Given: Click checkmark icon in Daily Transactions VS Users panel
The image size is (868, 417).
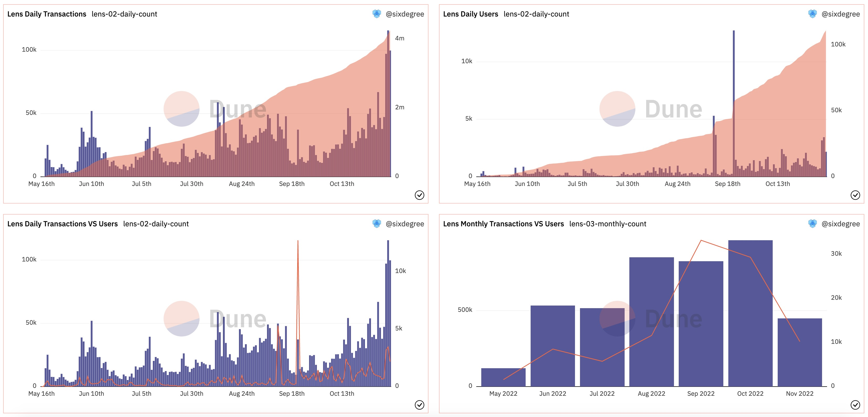Looking at the screenshot, I should click(419, 405).
